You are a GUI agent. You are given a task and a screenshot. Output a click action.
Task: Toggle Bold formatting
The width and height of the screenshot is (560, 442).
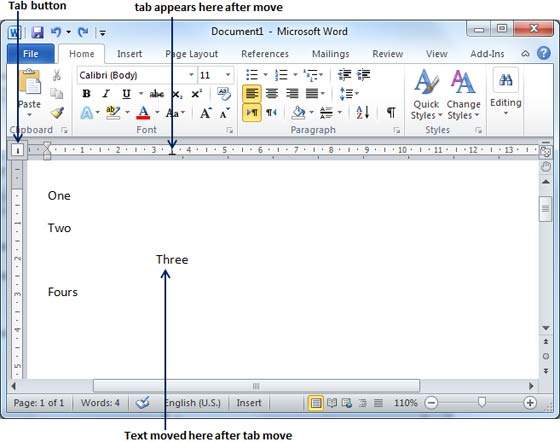tap(86, 94)
